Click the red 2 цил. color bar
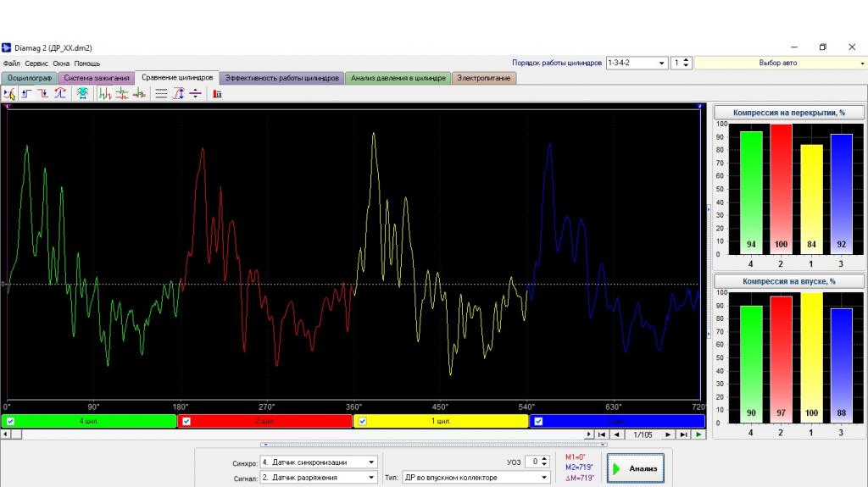Screen dimensions: 868x487 tap(264, 421)
